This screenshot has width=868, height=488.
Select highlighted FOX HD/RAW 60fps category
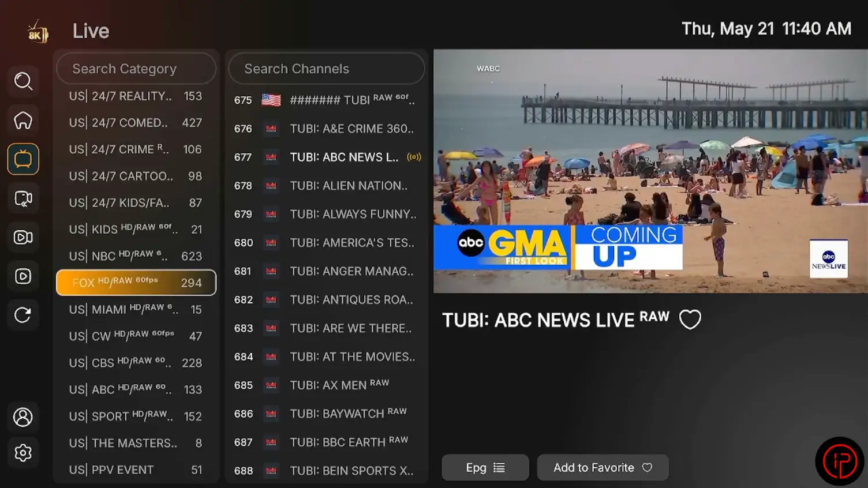click(136, 283)
